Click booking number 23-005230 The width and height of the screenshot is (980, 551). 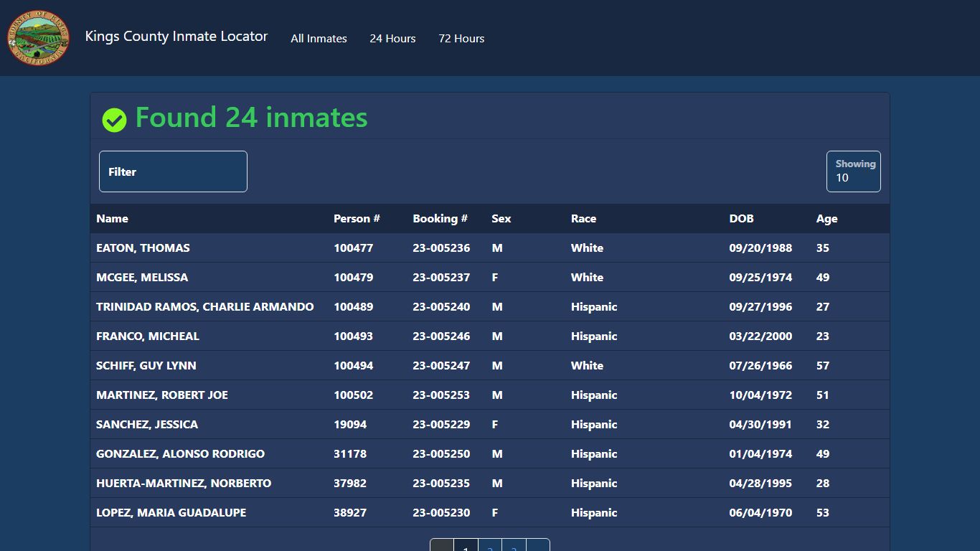441,513
